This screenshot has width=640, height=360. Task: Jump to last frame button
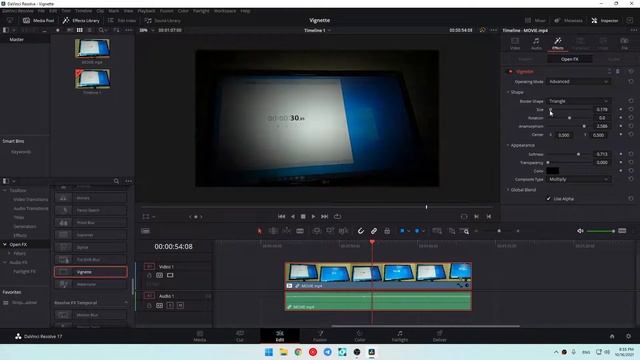click(x=324, y=216)
